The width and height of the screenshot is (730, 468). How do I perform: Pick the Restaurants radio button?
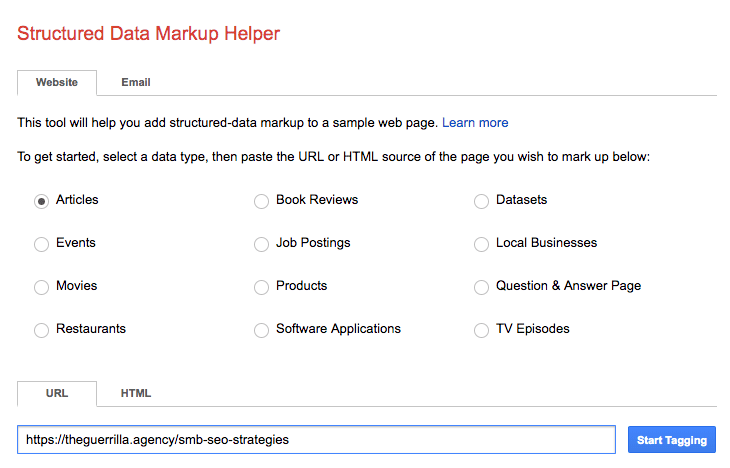[41, 330]
